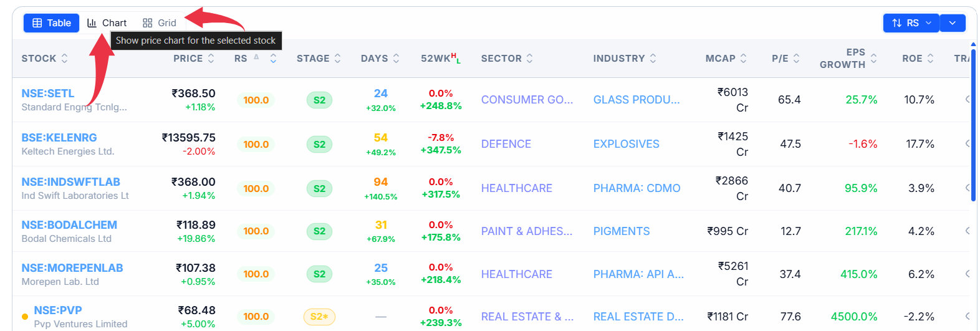This screenshot has width=980, height=331.
Task: Select the -1.6% EPS growth value
Action: [x=863, y=144]
